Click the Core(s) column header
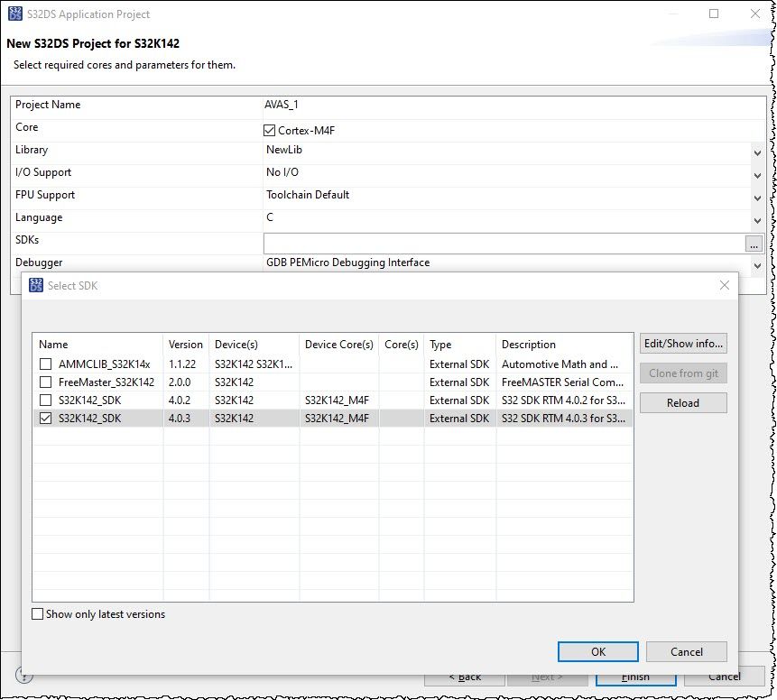The width and height of the screenshot is (777, 700). pos(402,345)
